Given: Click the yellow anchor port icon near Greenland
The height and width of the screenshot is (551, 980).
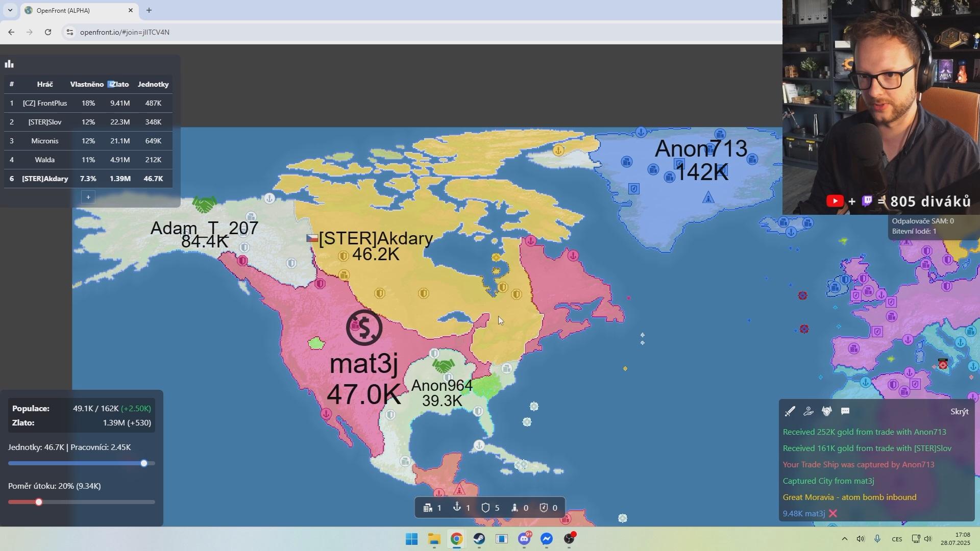Looking at the screenshot, I should [558, 150].
